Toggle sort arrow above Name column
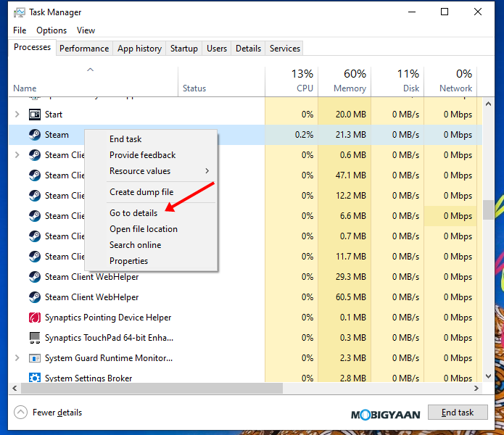The width and height of the screenshot is (504, 435). (91, 70)
